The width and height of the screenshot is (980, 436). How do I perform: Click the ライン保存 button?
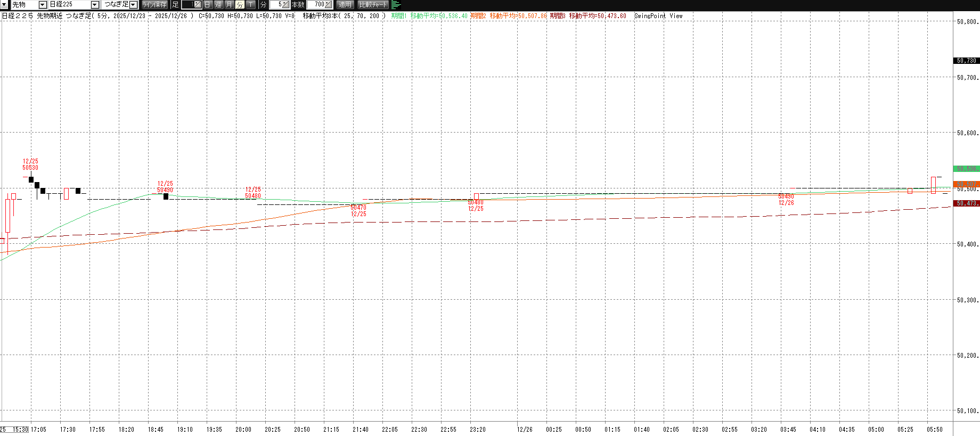[x=154, y=5]
